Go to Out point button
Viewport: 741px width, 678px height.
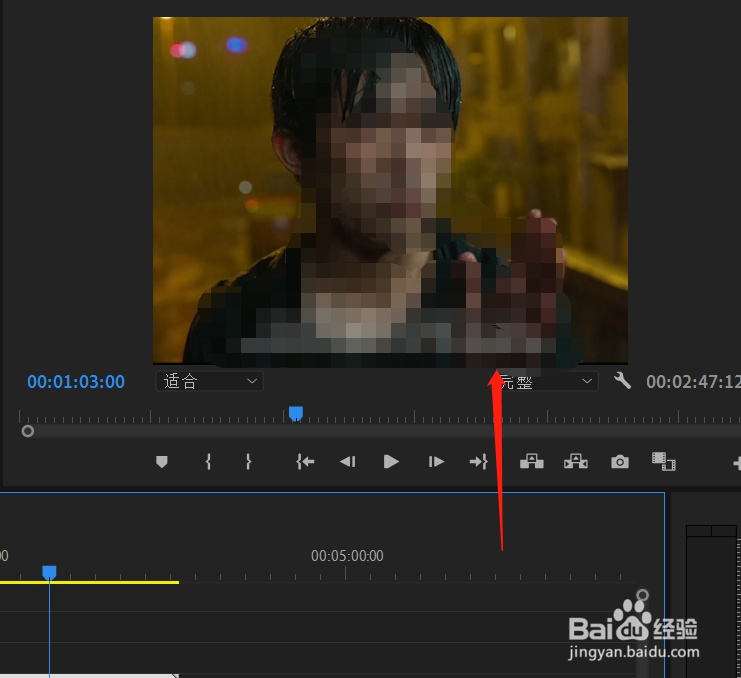(478, 462)
